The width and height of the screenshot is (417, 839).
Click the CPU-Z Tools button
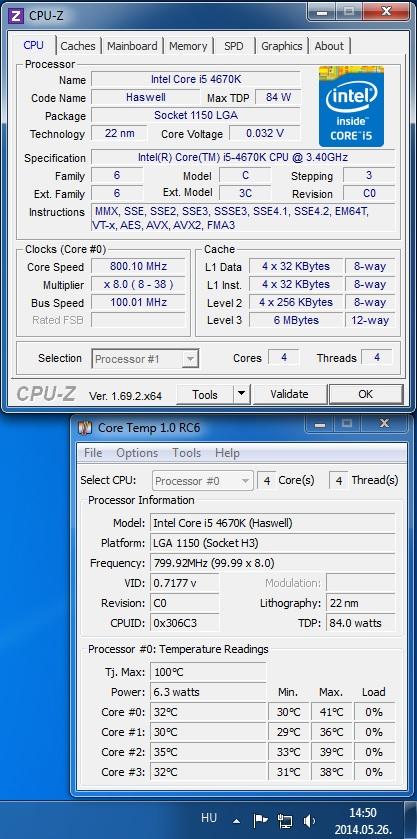[205, 395]
